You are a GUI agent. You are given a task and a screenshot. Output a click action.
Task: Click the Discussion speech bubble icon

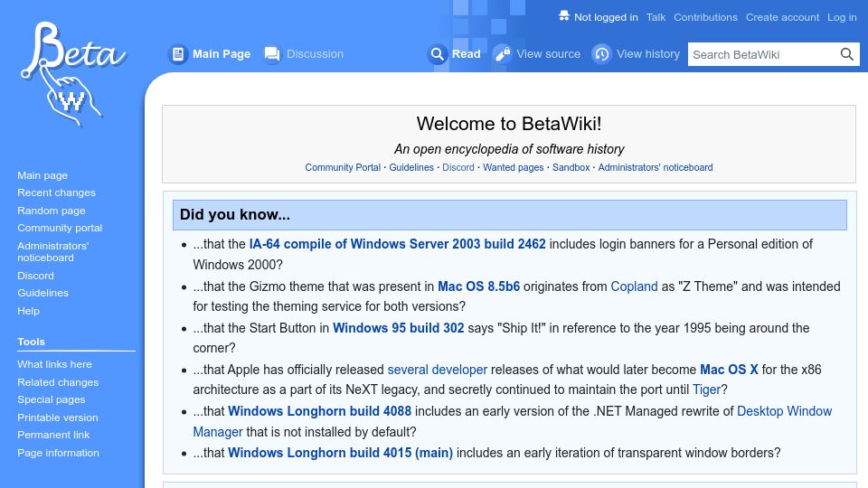pos(272,54)
